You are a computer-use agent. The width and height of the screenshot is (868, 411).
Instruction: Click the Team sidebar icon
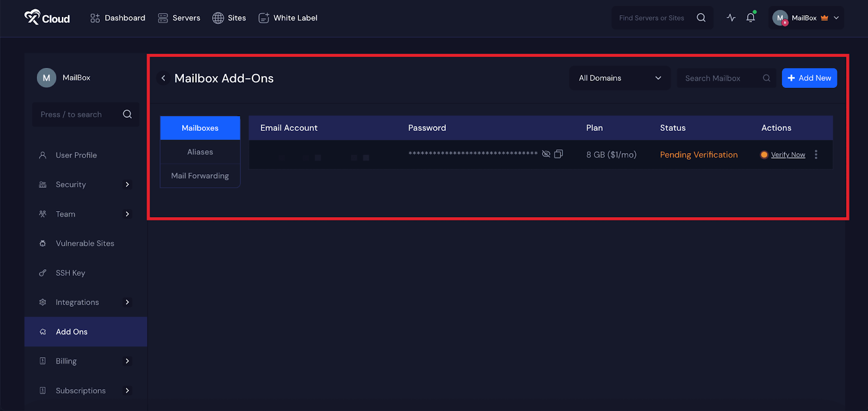click(43, 214)
